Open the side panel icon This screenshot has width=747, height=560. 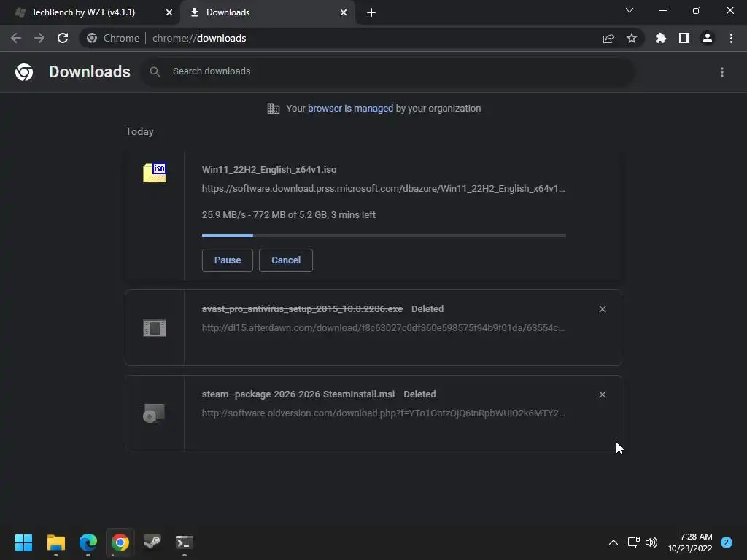point(684,38)
